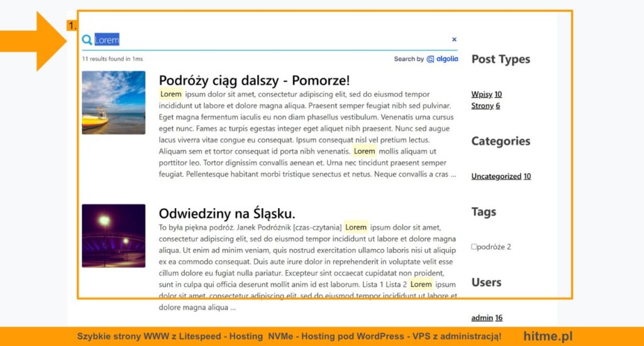Open the night bridge thumbnail
The image size is (644, 346).
click(x=113, y=236)
